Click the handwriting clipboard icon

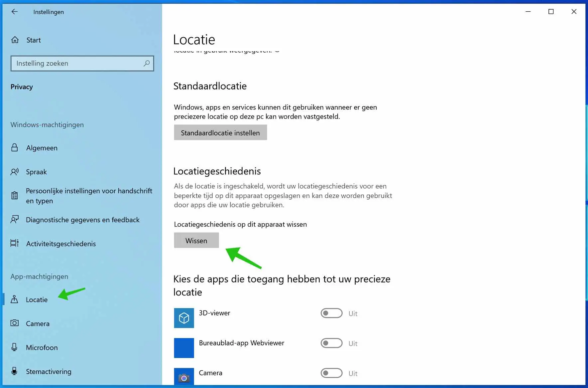[x=15, y=196]
